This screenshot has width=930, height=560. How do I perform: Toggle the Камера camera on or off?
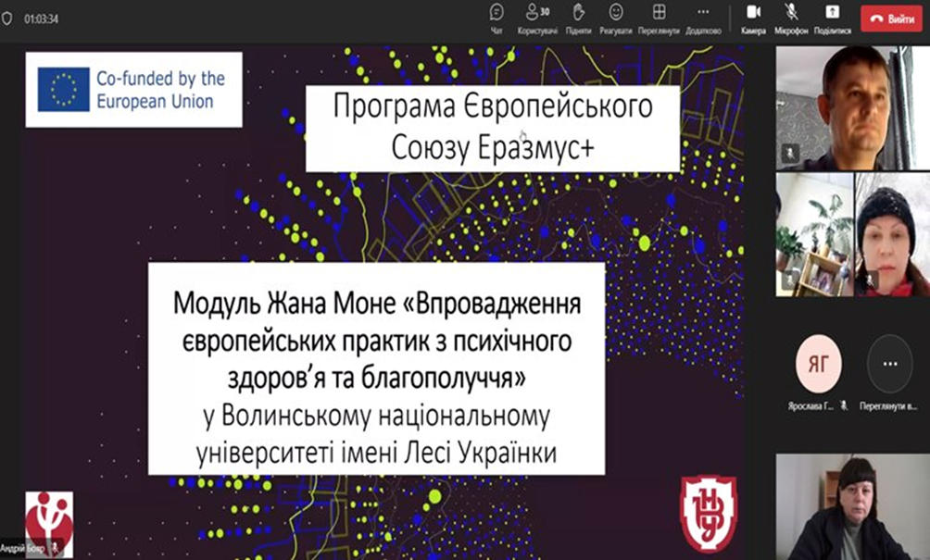(x=753, y=17)
